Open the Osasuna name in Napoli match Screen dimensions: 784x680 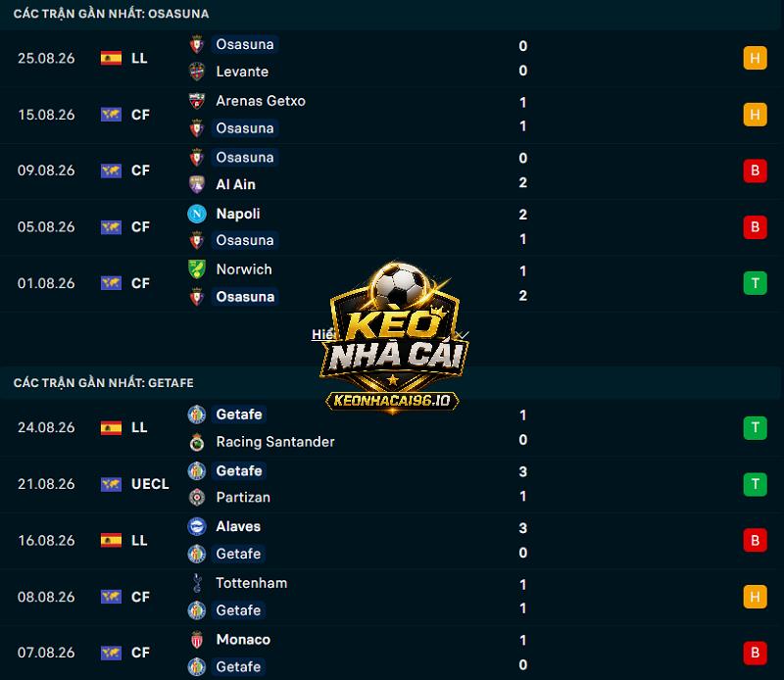pos(244,240)
